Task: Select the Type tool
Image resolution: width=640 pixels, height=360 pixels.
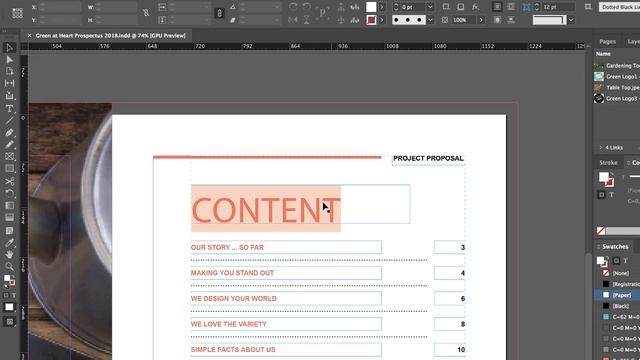Action: coord(9,109)
